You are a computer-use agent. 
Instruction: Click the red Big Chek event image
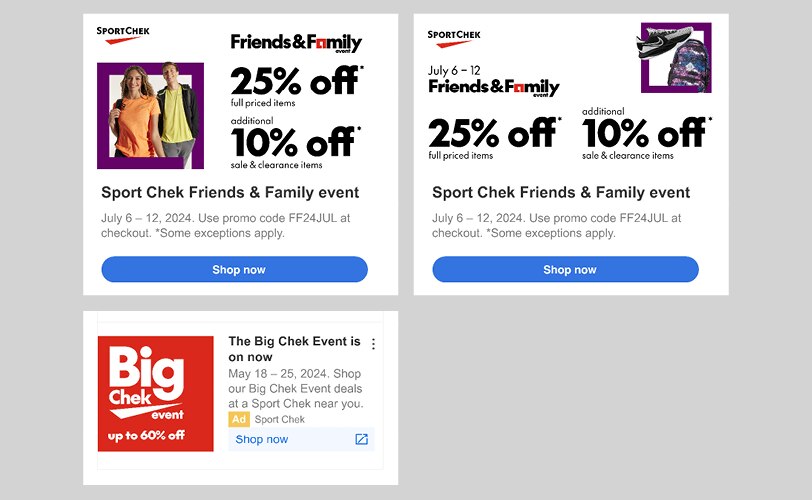coord(155,393)
